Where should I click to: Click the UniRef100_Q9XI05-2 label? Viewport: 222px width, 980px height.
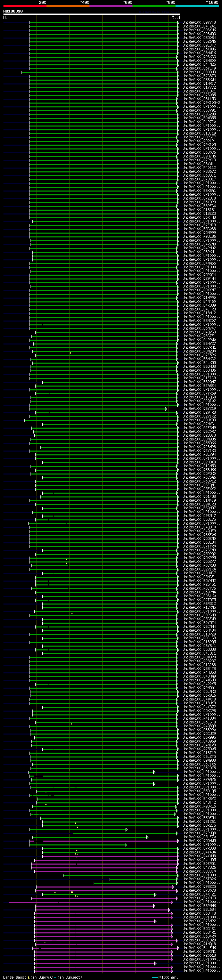coord(201,103)
